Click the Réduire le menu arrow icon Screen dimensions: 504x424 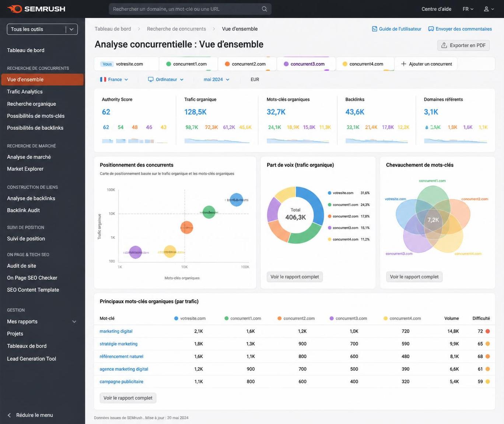coord(9,415)
